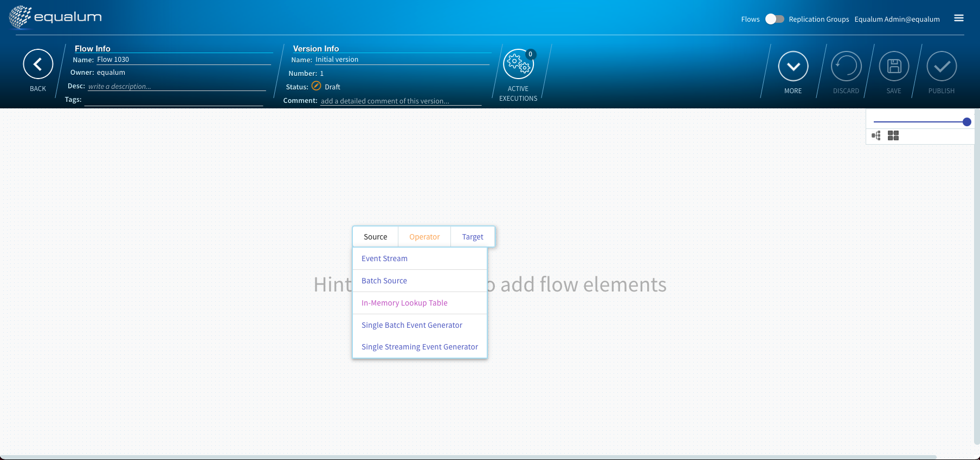Click the Owner value 'equalum'
980x460 pixels.
point(111,73)
